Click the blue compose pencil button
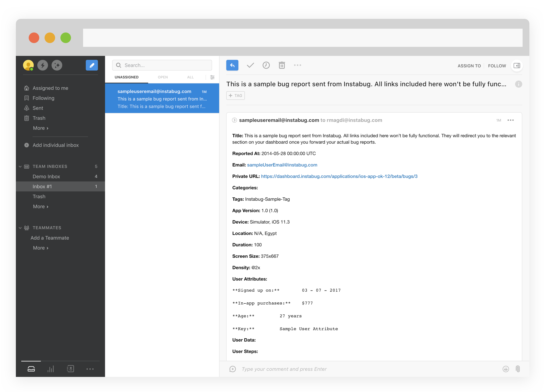Viewport: 546px width, 392px height. pyautogui.click(x=92, y=65)
